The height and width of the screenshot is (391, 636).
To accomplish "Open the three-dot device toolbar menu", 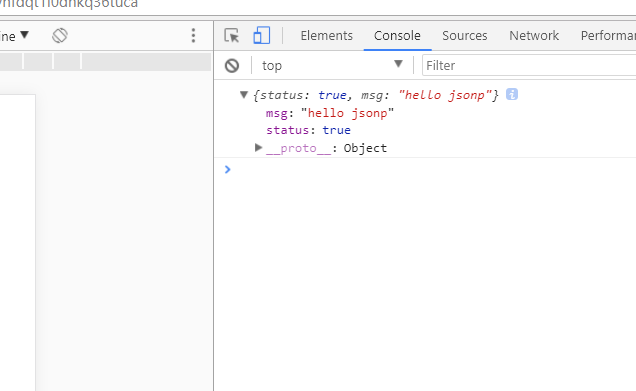I will pyautogui.click(x=193, y=36).
